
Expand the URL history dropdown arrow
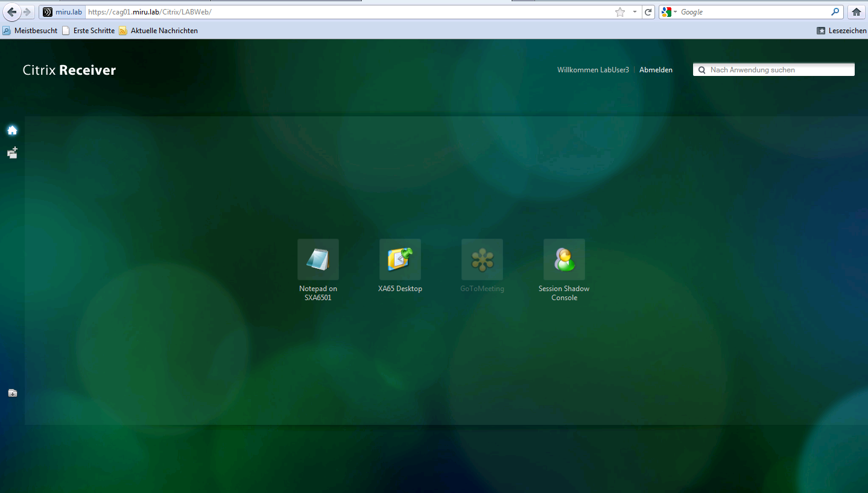635,12
